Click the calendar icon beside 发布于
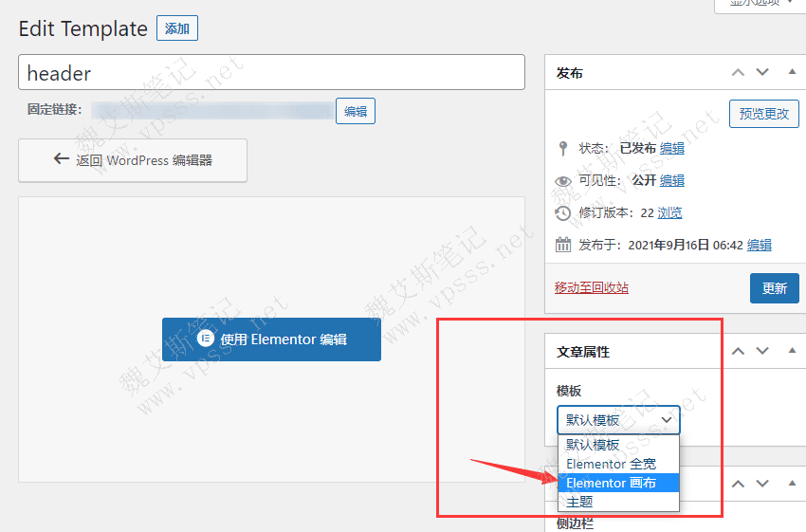Screen dimensions: 806x532 pos(563,245)
